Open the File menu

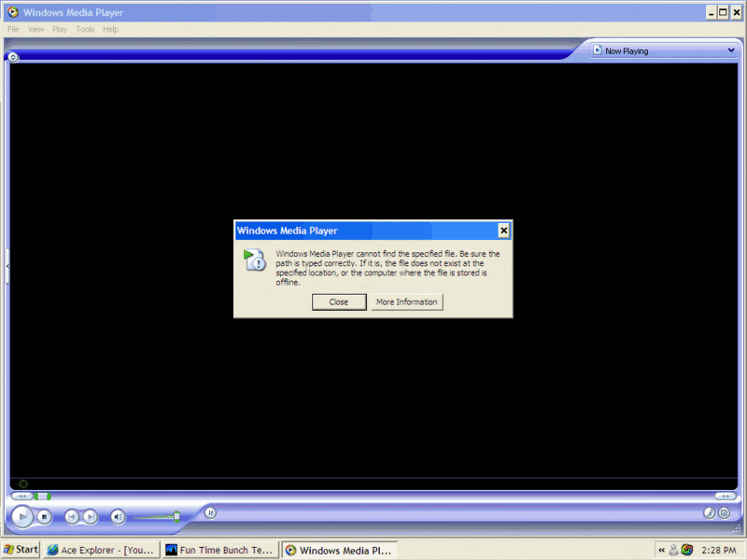pyautogui.click(x=13, y=29)
